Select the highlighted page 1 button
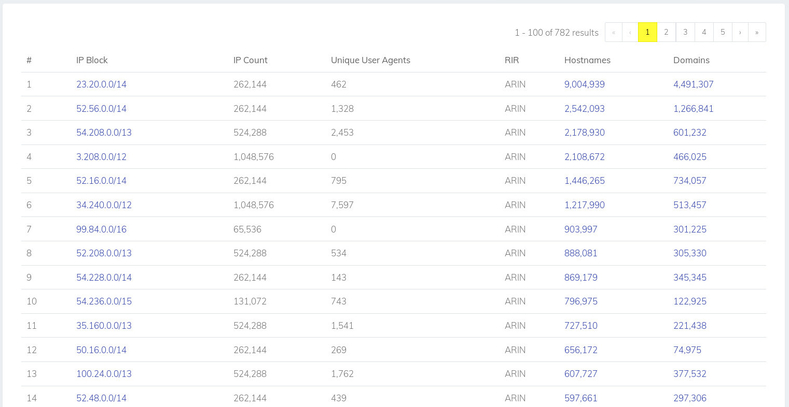 click(647, 32)
